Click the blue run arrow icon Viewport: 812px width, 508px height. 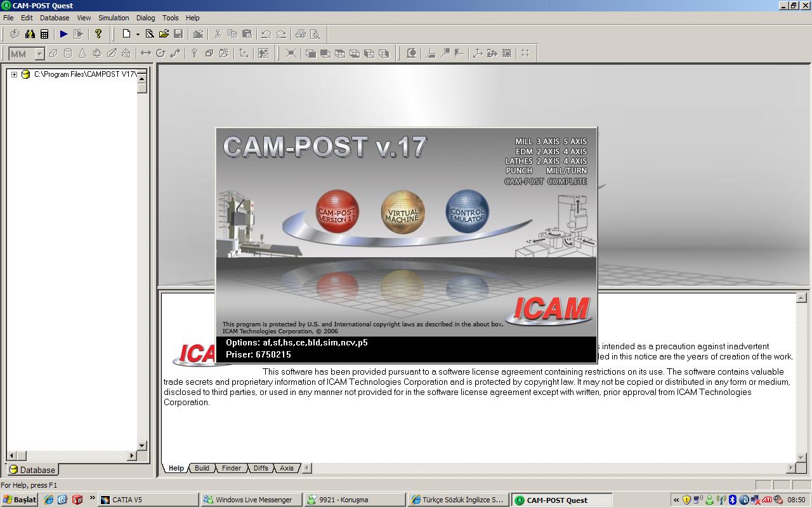[x=63, y=34]
